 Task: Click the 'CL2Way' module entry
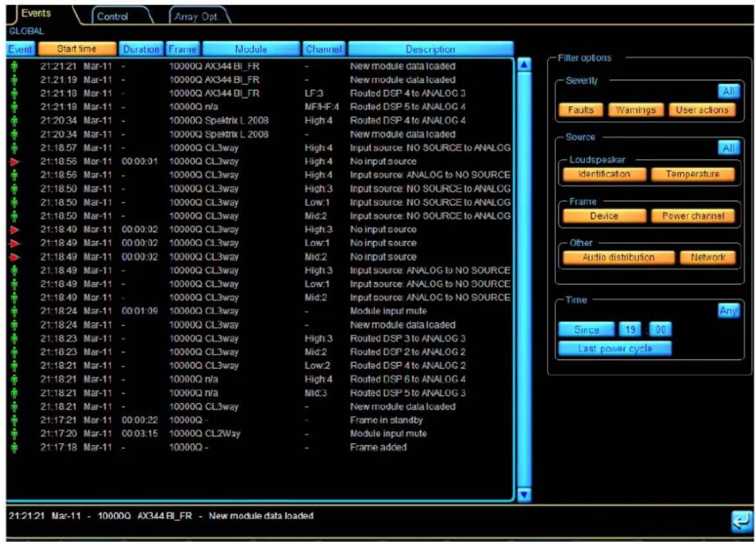[222, 433]
